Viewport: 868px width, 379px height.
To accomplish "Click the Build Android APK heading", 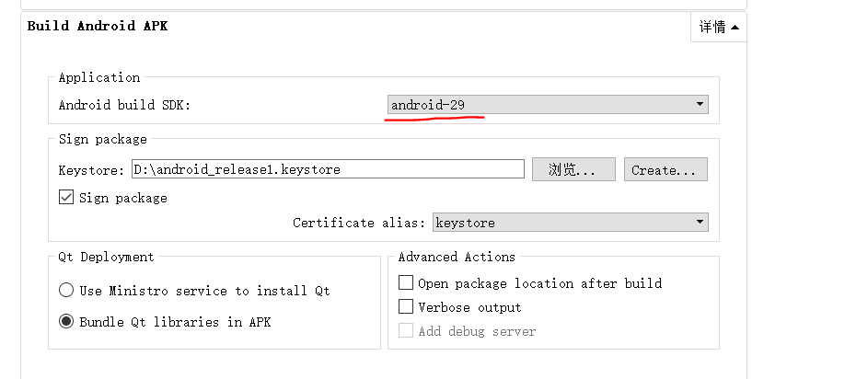I will (x=98, y=26).
